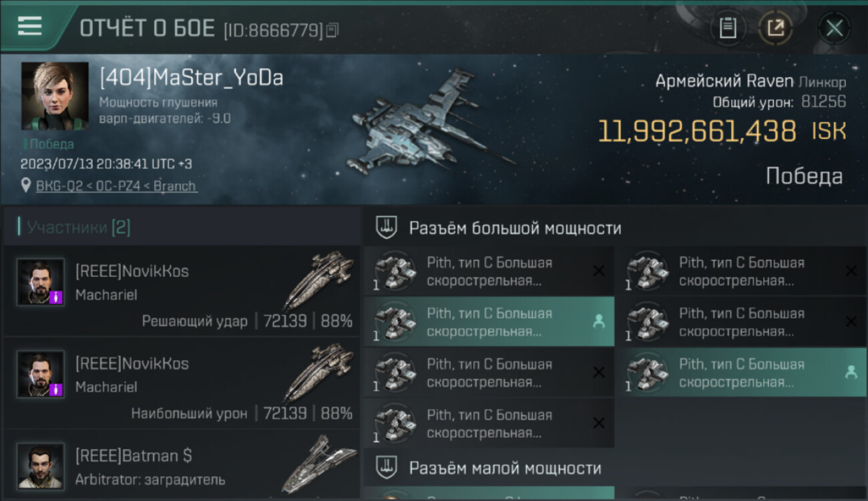Open Batman $ pilot portrait
This screenshot has width=868, height=501.
(x=41, y=466)
